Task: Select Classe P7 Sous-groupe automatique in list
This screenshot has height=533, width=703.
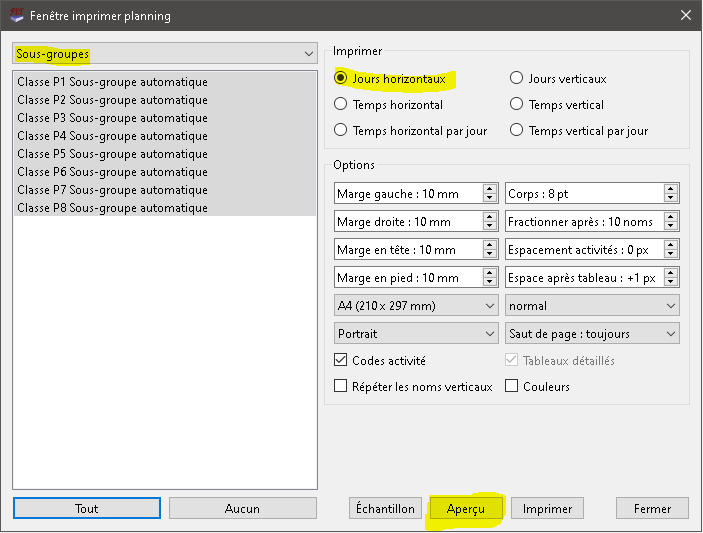Action: pos(113,190)
